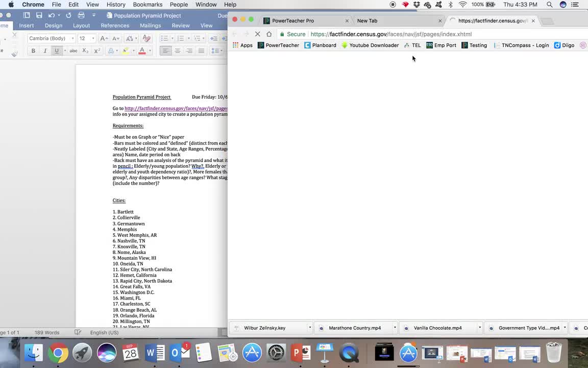This screenshot has width=588, height=368.
Task: Open System Preferences from the Dock
Action: (276, 353)
